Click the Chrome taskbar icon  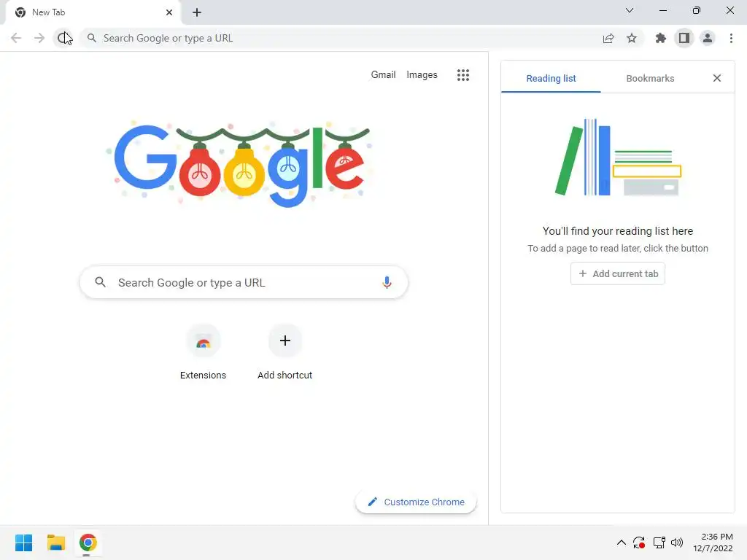(88, 542)
